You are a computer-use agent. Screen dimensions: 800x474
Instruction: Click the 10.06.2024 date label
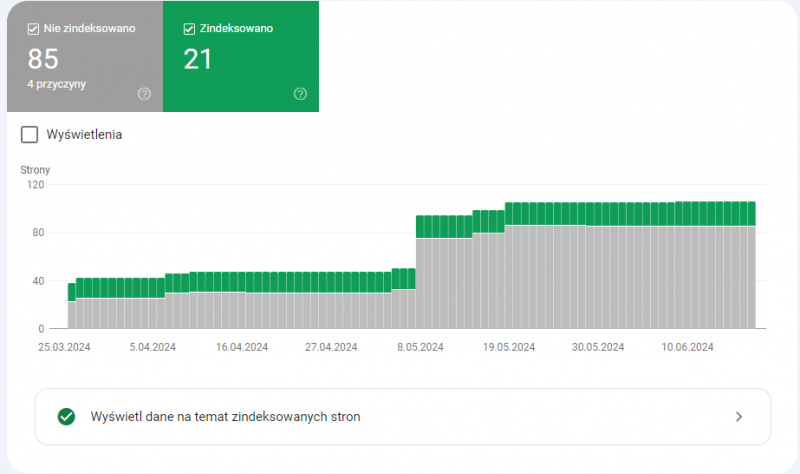pyautogui.click(x=687, y=348)
